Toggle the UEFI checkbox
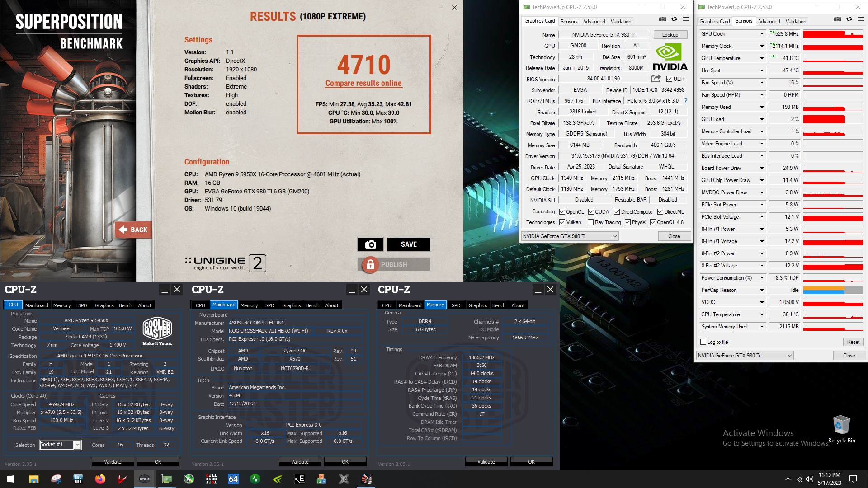The height and width of the screenshot is (488, 868). (669, 79)
